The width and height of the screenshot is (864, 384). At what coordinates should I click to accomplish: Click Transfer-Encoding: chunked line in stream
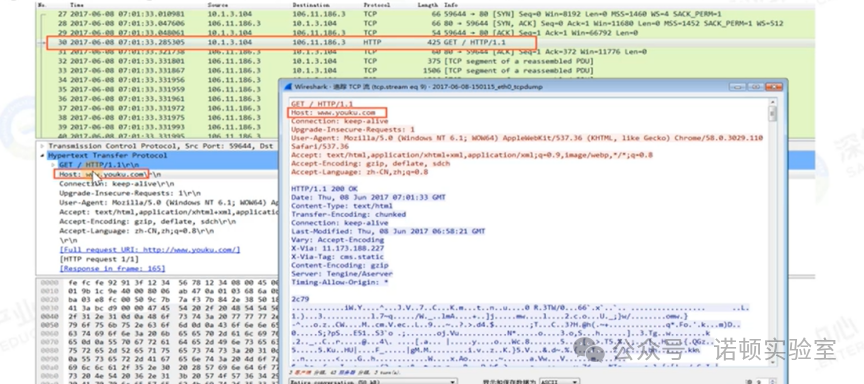tap(348, 214)
